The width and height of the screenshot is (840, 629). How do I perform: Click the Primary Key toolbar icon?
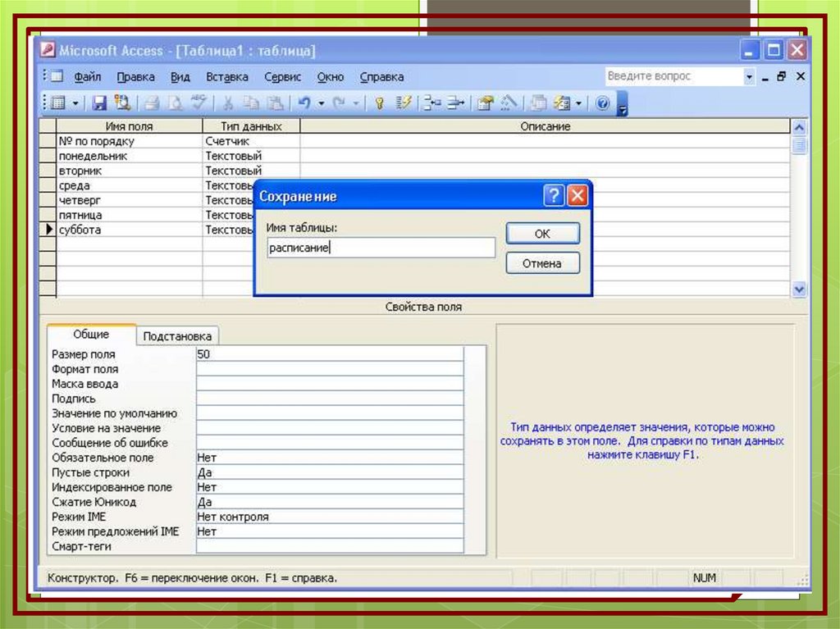tap(379, 103)
